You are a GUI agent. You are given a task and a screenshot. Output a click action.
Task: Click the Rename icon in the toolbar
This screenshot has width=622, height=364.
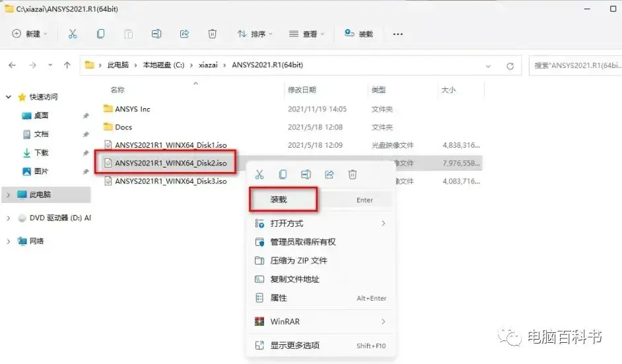tap(156, 34)
